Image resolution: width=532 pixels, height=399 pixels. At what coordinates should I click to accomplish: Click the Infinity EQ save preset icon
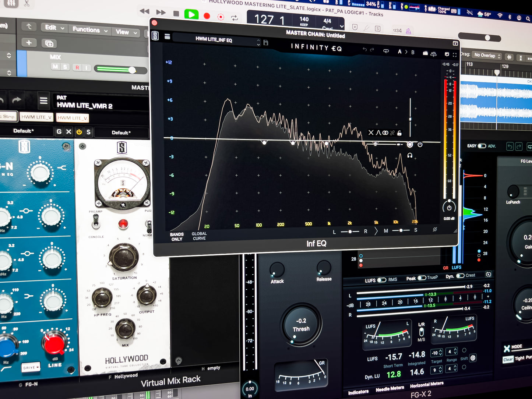(x=265, y=43)
